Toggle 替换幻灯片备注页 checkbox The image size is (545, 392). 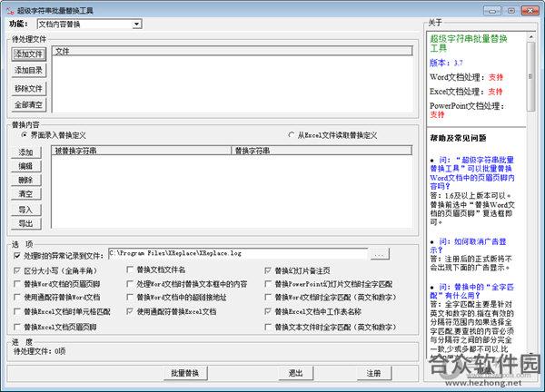tap(268, 270)
